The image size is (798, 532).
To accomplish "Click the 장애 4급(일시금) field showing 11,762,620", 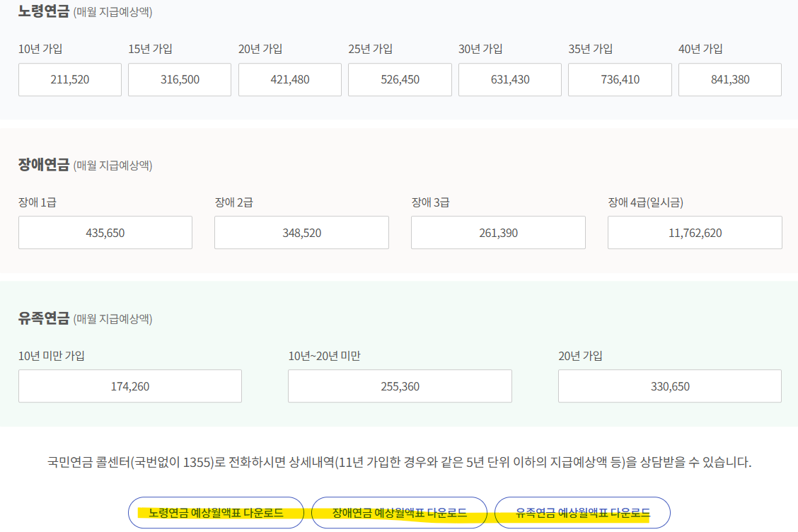I will 695,232.
